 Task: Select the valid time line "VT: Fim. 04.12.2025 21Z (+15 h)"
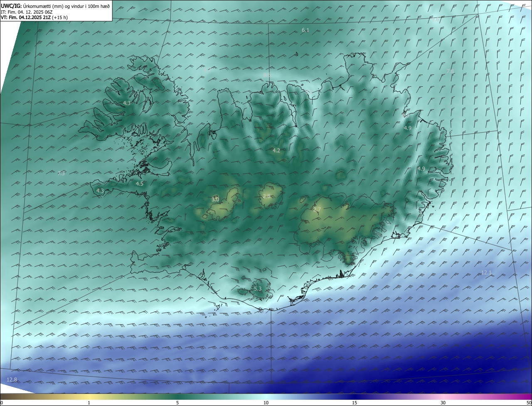pyautogui.click(x=34, y=17)
